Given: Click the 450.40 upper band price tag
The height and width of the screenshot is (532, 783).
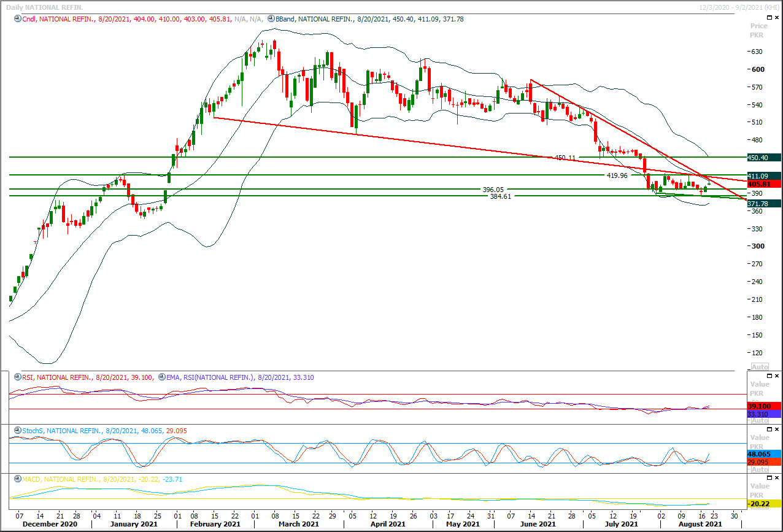Looking at the screenshot, I should pyautogui.click(x=764, y=158).
